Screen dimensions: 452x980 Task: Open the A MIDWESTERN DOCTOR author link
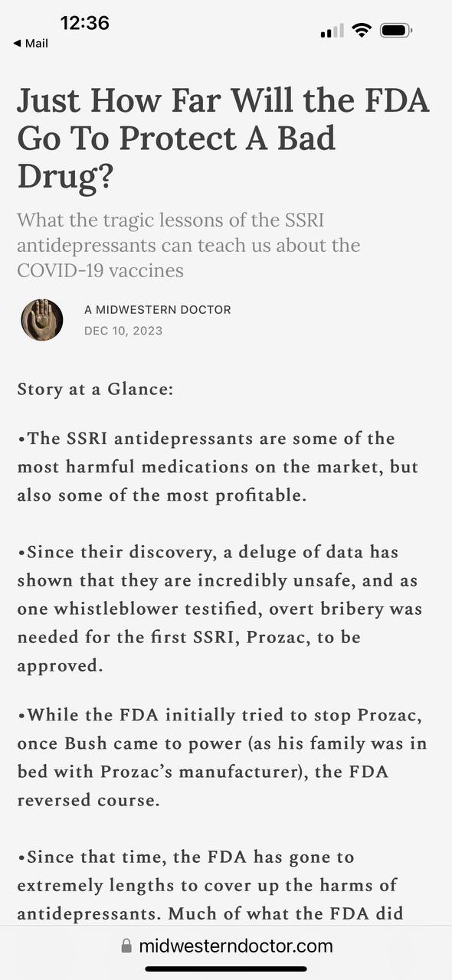[157, 310]
